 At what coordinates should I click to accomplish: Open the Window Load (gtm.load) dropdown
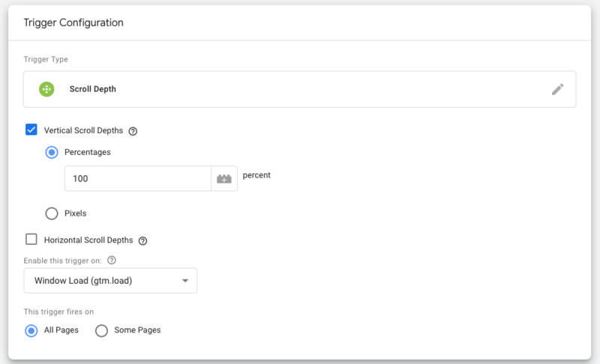(110, 281)
